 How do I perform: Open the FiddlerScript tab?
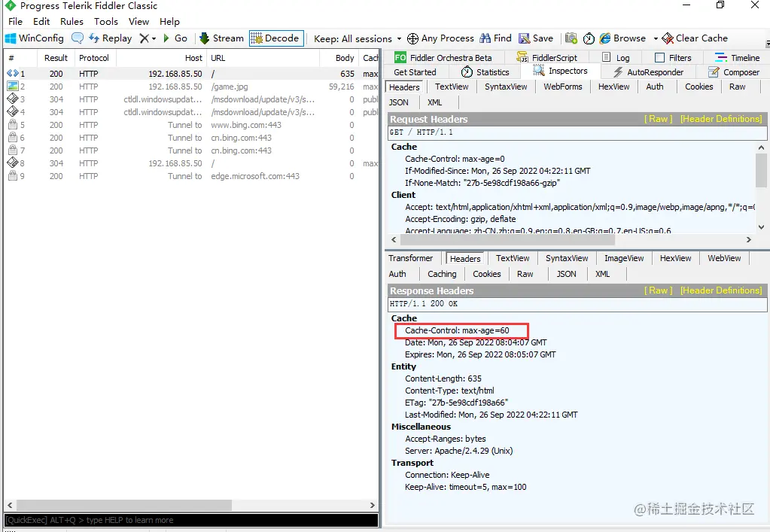547,57
